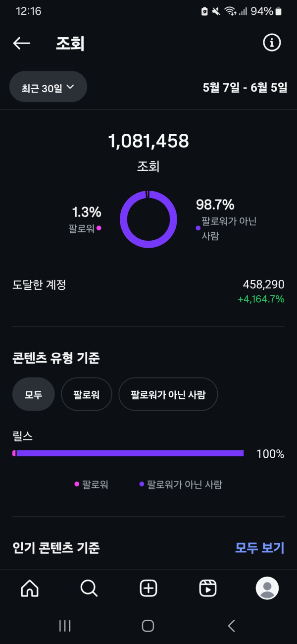The image size is (297, 644).
Task: Tap the 릴스 purple progress bar
Action: (x=129, y=453)
